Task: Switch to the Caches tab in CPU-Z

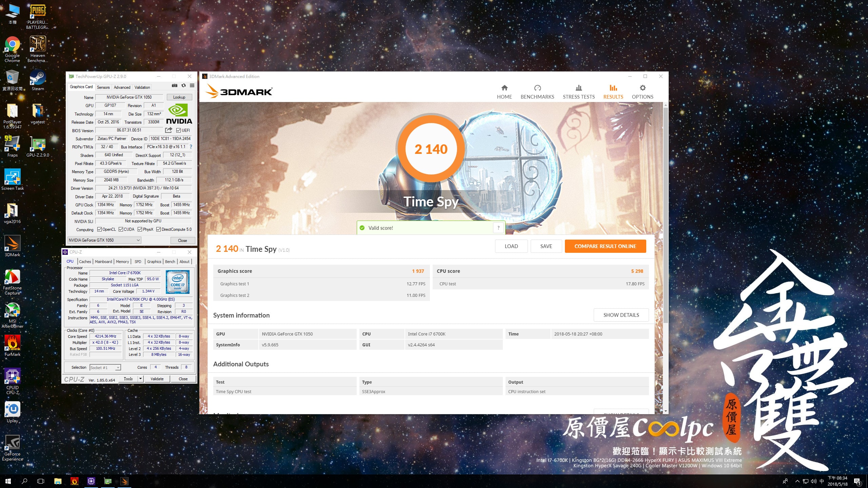Action: point(85,262)
